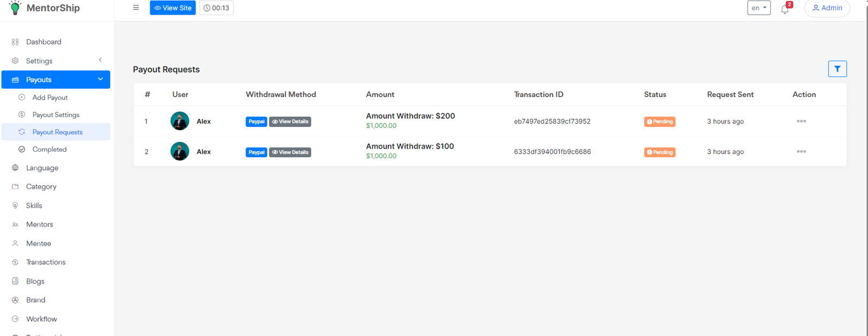View Details of the $200 withdrawal
The height and width of the screenshot is (336, 868).
click(x=290, y=121)
